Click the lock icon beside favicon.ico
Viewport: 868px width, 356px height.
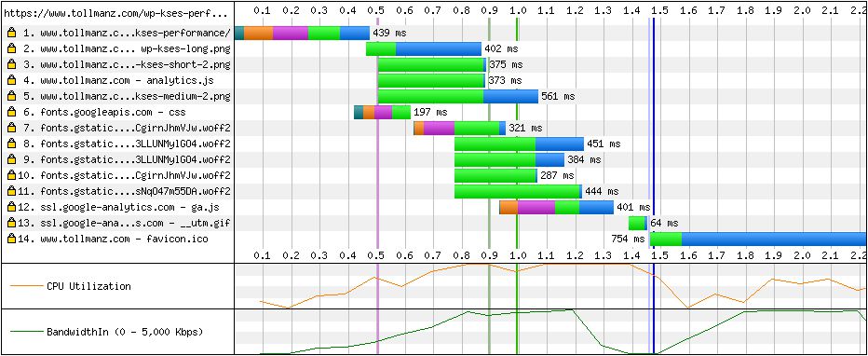coord(11,240)
